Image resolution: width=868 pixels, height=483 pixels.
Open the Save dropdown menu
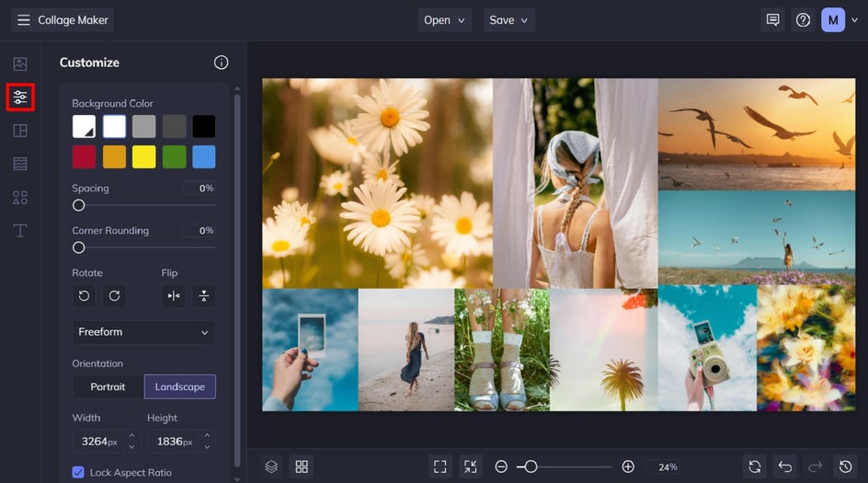point(508,20)
